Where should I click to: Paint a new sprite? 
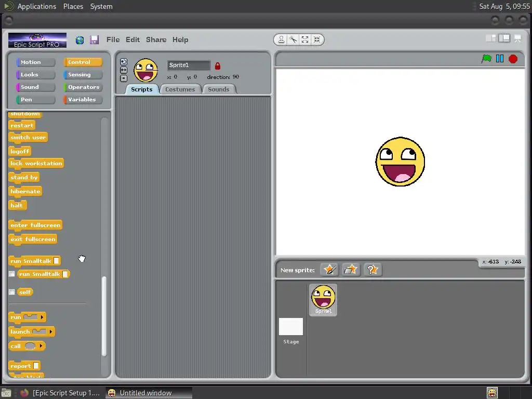click(329, 270)
